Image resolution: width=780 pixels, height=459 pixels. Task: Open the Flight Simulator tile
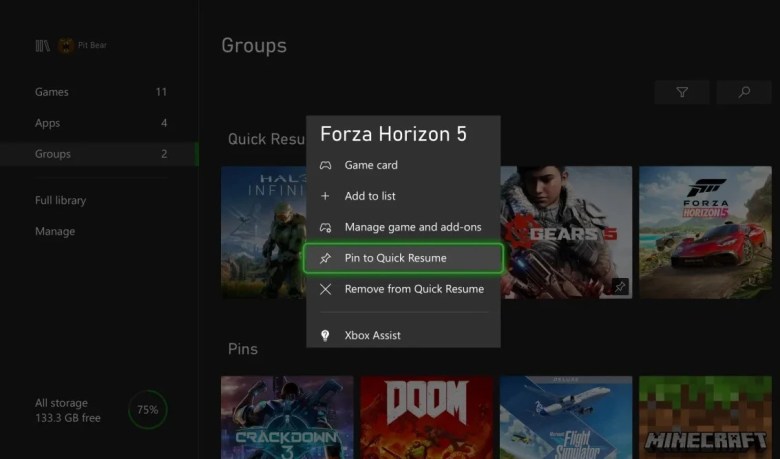pyautogui.click(x=566, y=417)
